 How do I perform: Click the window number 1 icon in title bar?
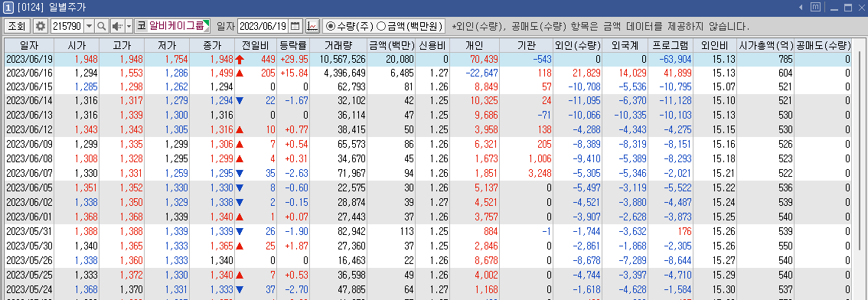pos(8,7)
